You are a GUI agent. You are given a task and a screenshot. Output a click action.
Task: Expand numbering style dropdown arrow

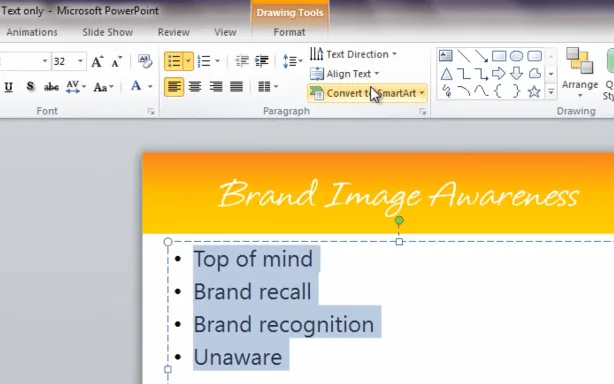coord(217,61)
